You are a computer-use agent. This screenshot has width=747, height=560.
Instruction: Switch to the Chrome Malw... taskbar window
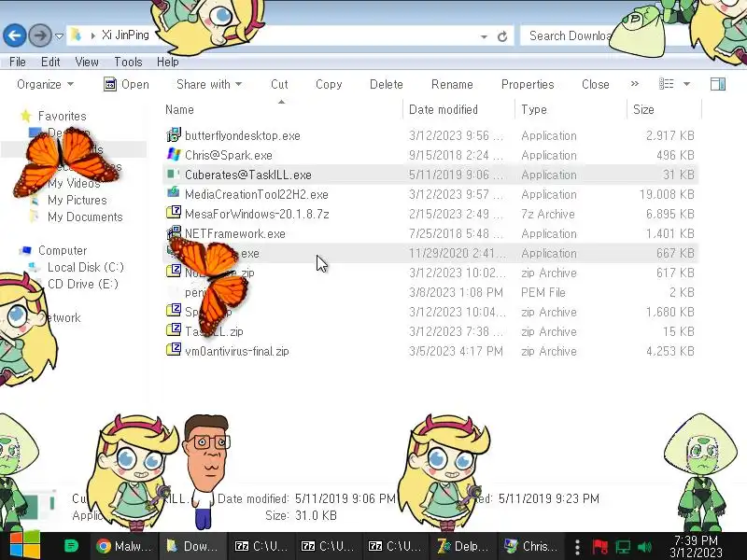tap(124, 546)
